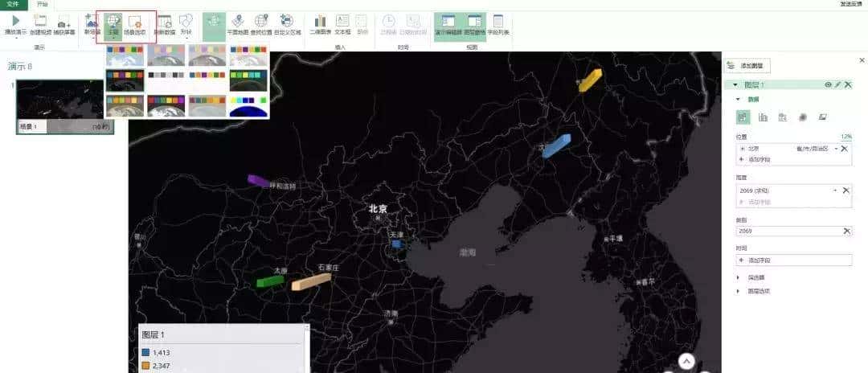Click the Refresh Data (刷新数据) icon
The image size is (868, 373).
point(163,23)
